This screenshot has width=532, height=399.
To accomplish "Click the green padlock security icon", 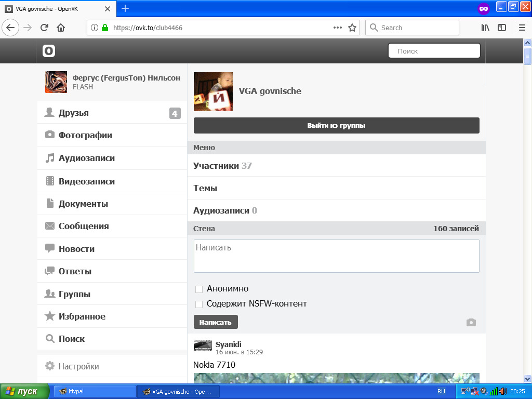I will pos(105,28).
